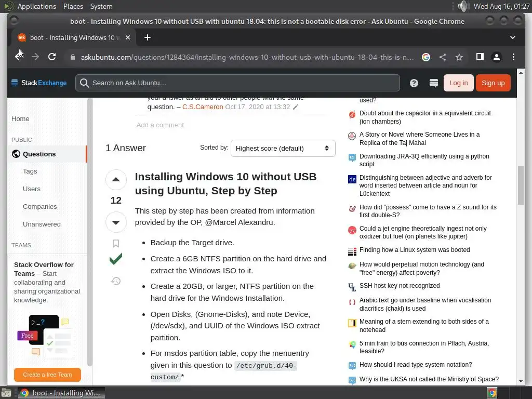The height and width of the screenshot is (399, 532).
Task: Open the 'Stack Overflow for Teams' heading
Action: (x=44, y=269)
